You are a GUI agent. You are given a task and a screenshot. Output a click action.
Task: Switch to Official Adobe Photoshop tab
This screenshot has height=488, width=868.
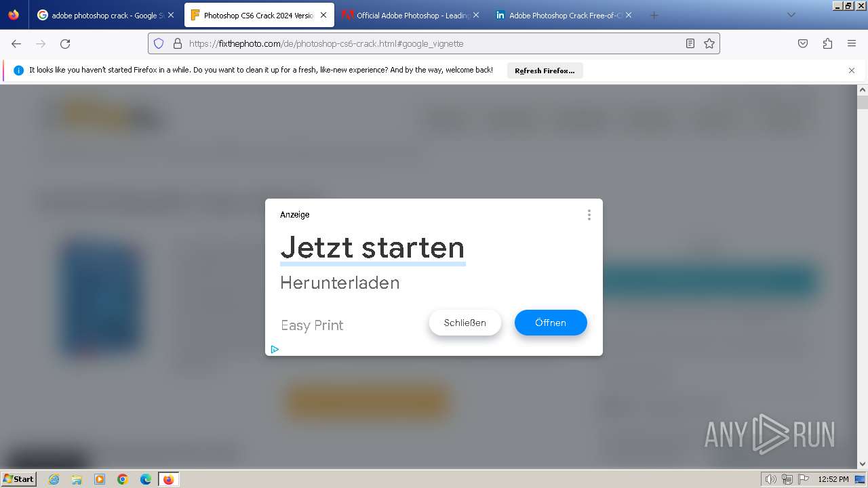click(412, 15)
